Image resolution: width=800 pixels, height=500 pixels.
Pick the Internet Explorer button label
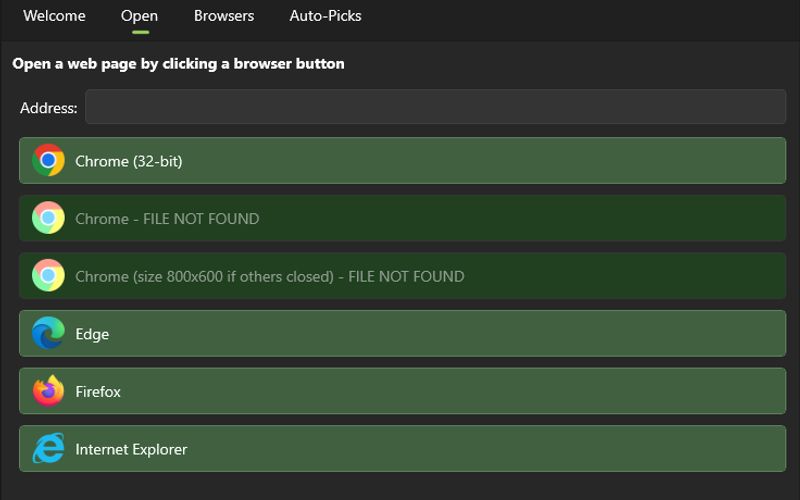[x=131, y=449]
